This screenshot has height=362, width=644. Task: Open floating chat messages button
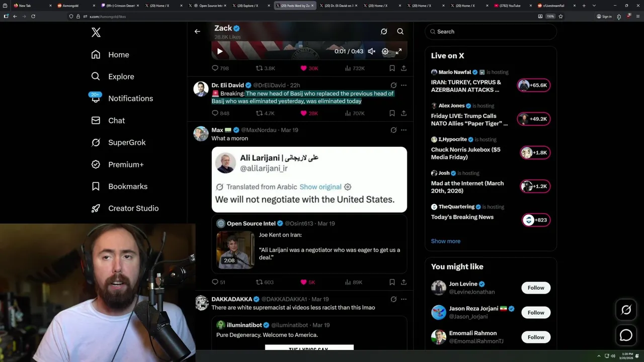626,335
